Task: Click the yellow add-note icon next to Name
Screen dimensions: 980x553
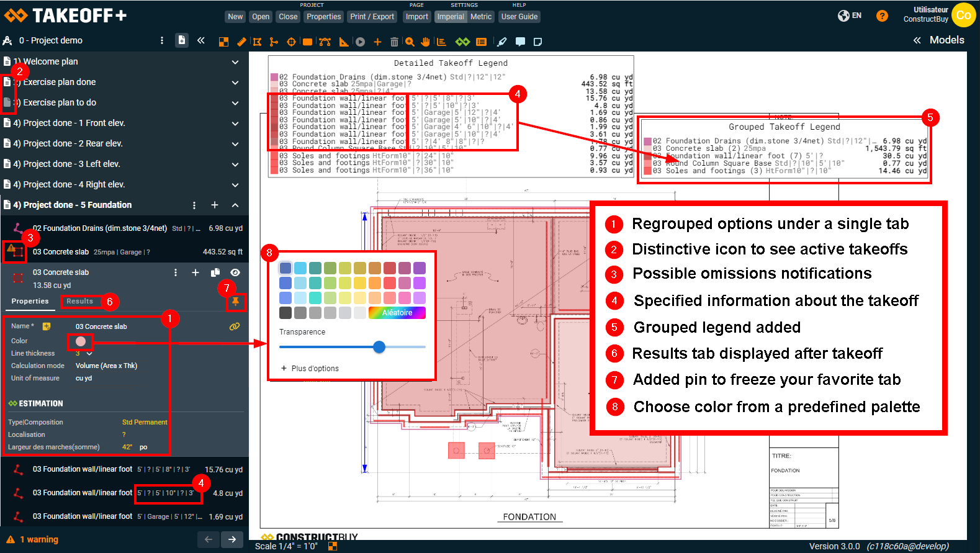Action: click(47, 326)
